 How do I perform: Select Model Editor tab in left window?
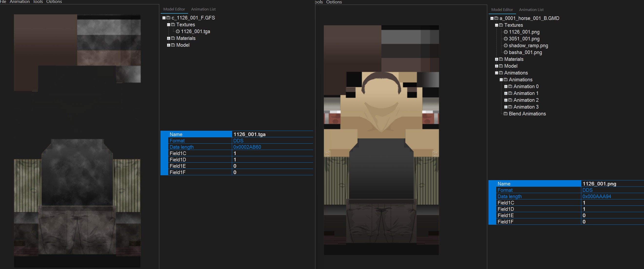pos(174,9)
